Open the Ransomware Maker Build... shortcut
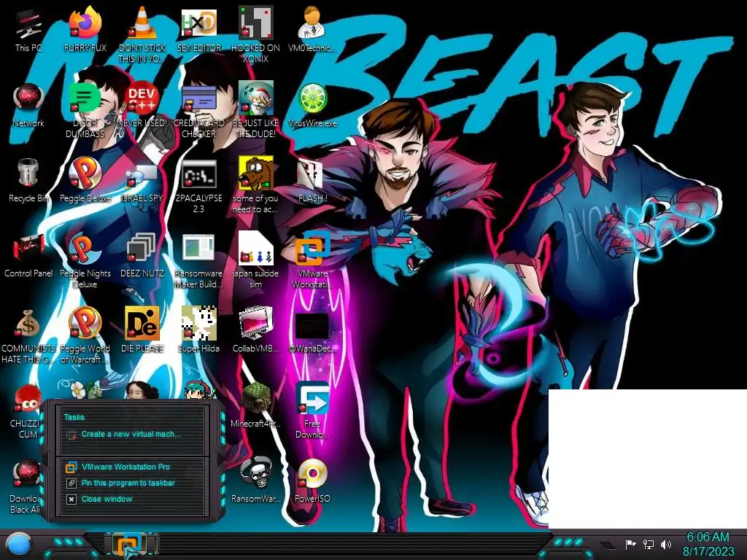The height and width of the screenshot is (560, 747). pyautogui.click(x=198, y=261)
